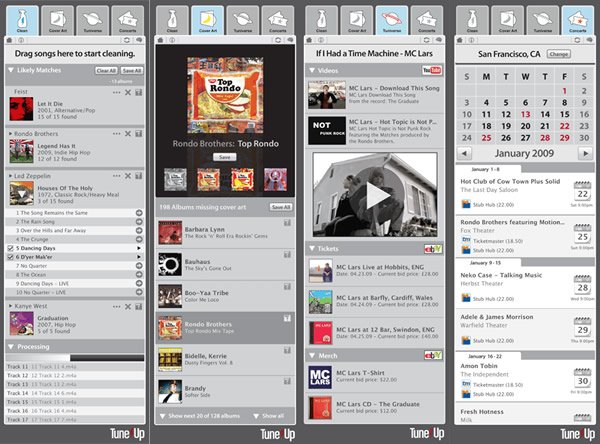Click the save icon on the Barbara Lynn row
The width and height of the screenshot is (600, 444).
[287, 223]
